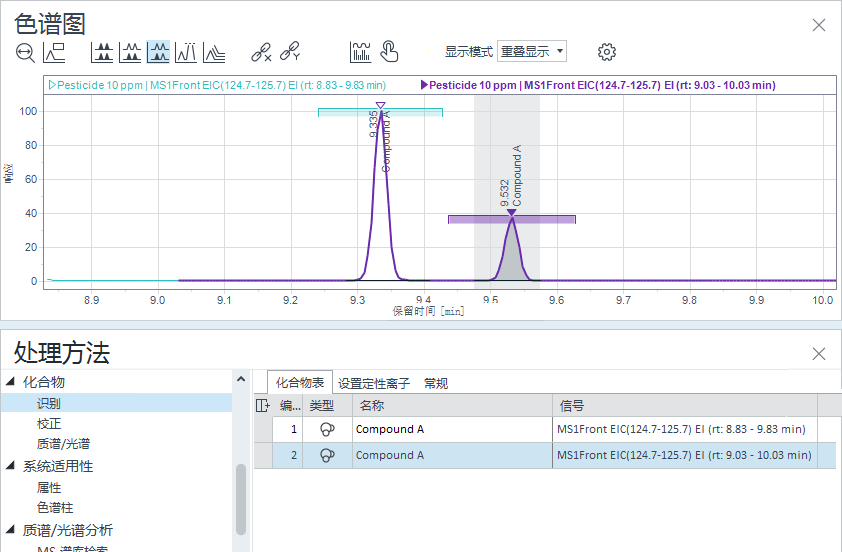
Task: Select Compound A name cell in row 1
Action: coord(452,430)
